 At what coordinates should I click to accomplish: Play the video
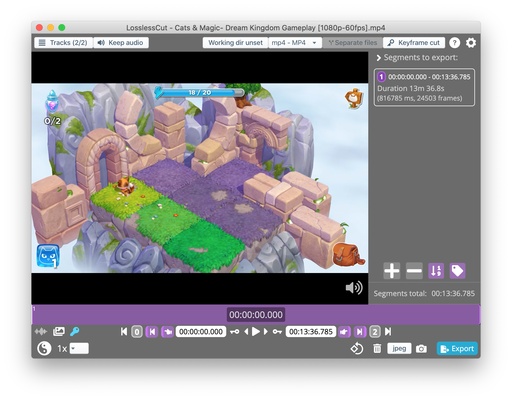point(256,332)
